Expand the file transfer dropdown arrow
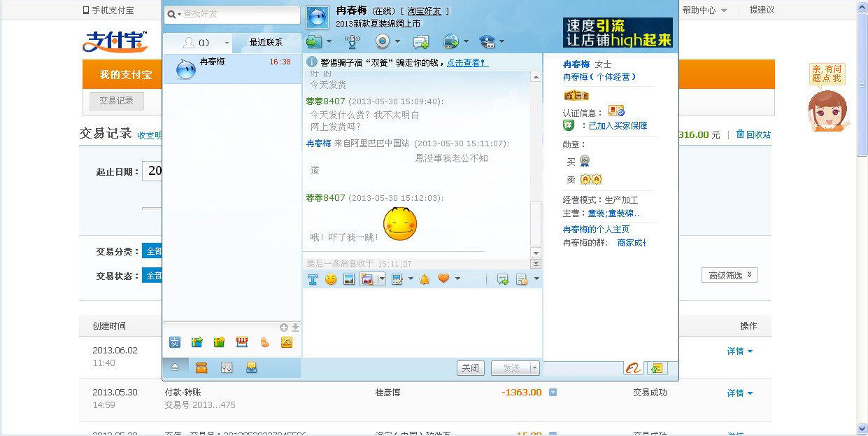This screenshot has height=436, width=868. tap(328, 42)
